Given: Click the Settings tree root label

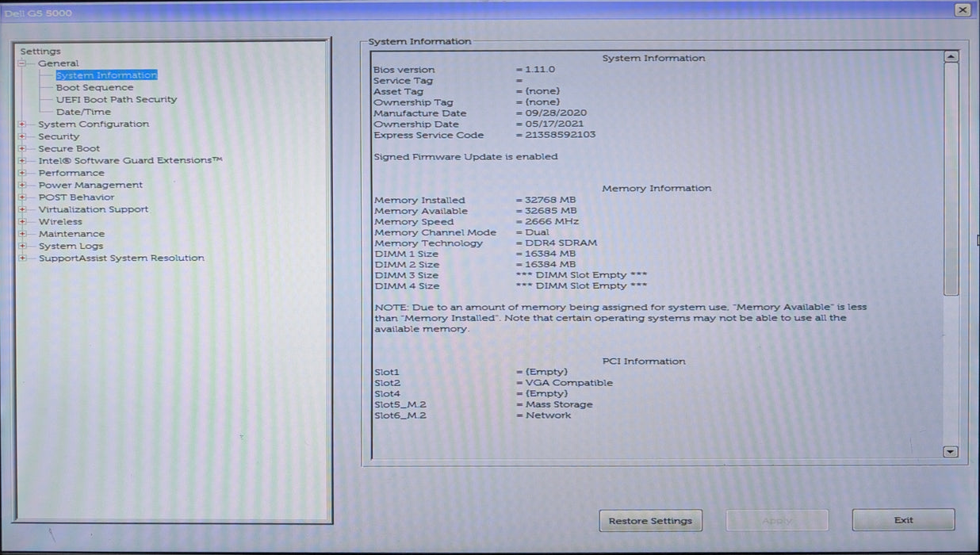Looking at the screenshot, I should tap(40, 52).
